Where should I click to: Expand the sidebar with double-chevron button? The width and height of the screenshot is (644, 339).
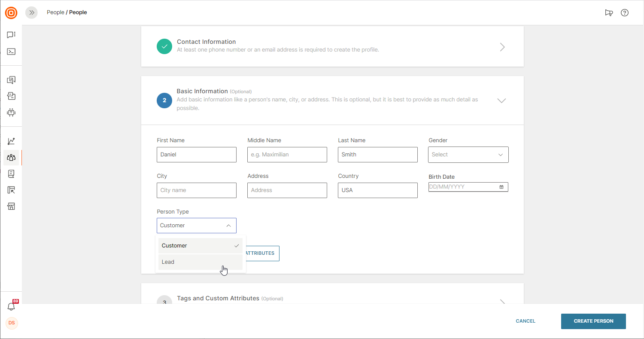point(31,12)
